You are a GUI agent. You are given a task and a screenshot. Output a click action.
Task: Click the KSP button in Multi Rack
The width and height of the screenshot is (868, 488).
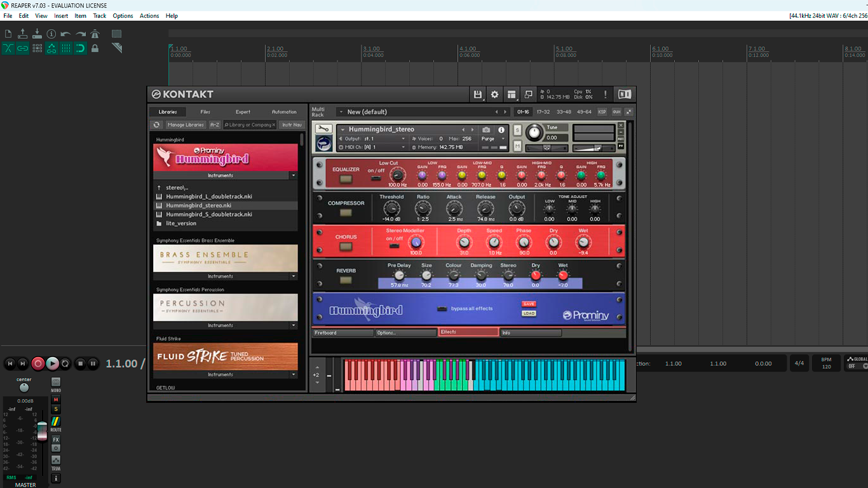click(x=602, y=112)
